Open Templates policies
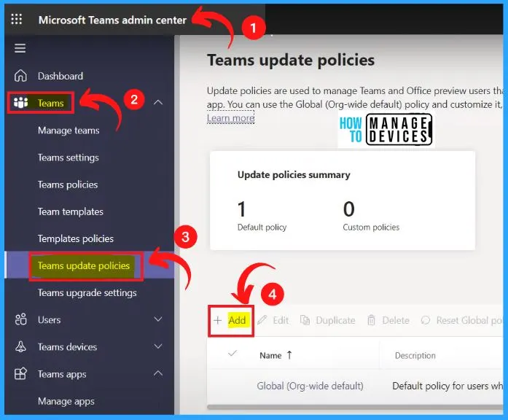Viewport: 508px width, 420px height. coord(76,238)
